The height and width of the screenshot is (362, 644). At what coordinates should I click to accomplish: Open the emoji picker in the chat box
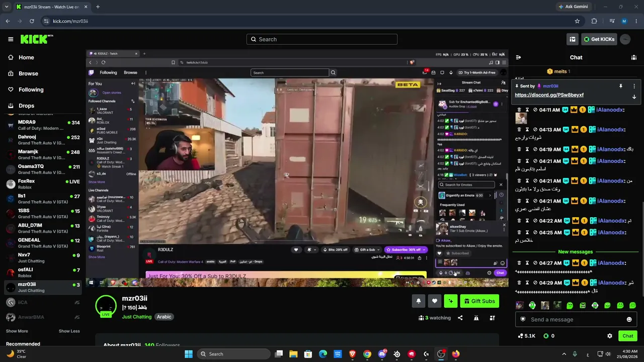(629, 319)
